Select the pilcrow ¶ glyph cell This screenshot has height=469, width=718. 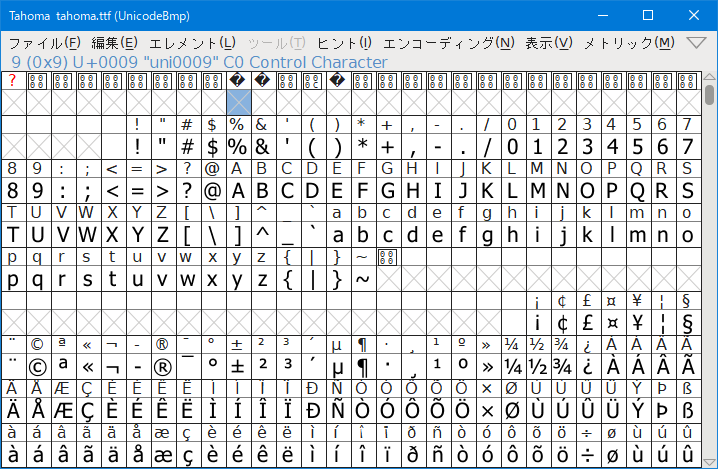(362, 367)
